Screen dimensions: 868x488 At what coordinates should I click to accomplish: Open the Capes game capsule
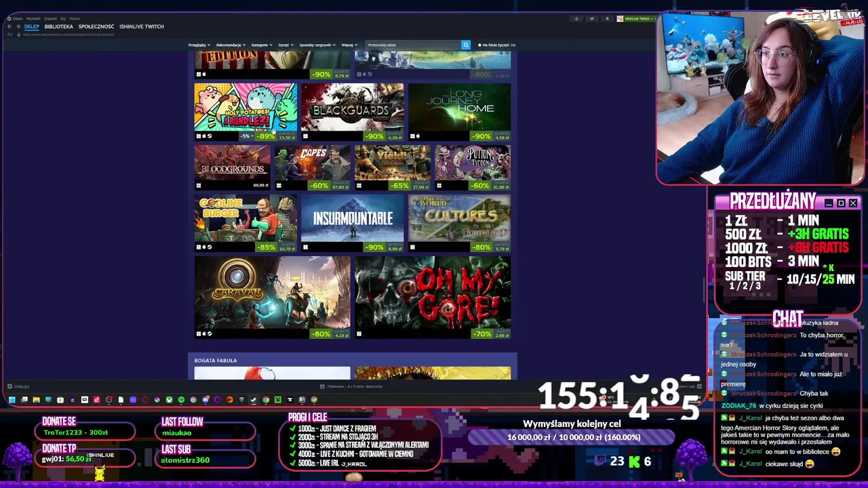pyautogui.click(x=313, y=167)
